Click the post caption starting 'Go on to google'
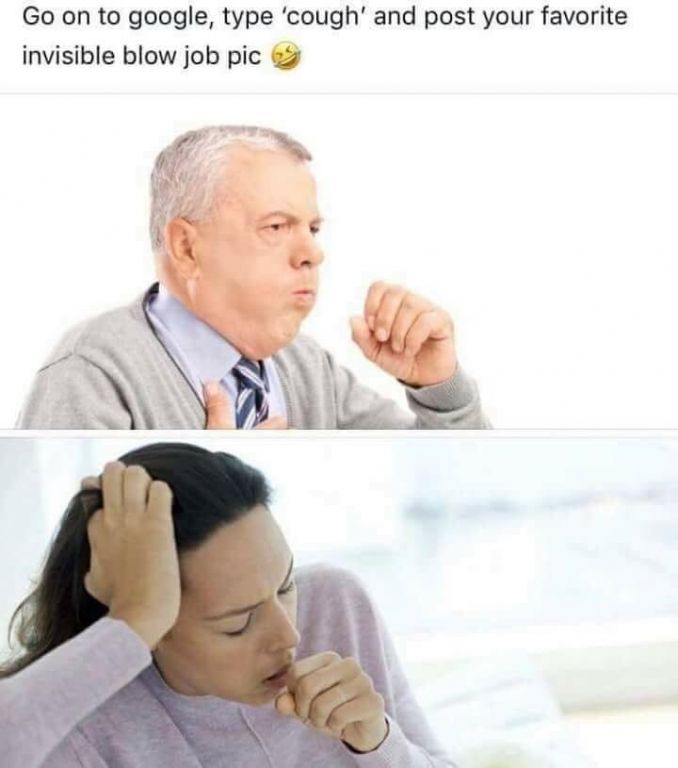678x768 pixels. (324, 37)
